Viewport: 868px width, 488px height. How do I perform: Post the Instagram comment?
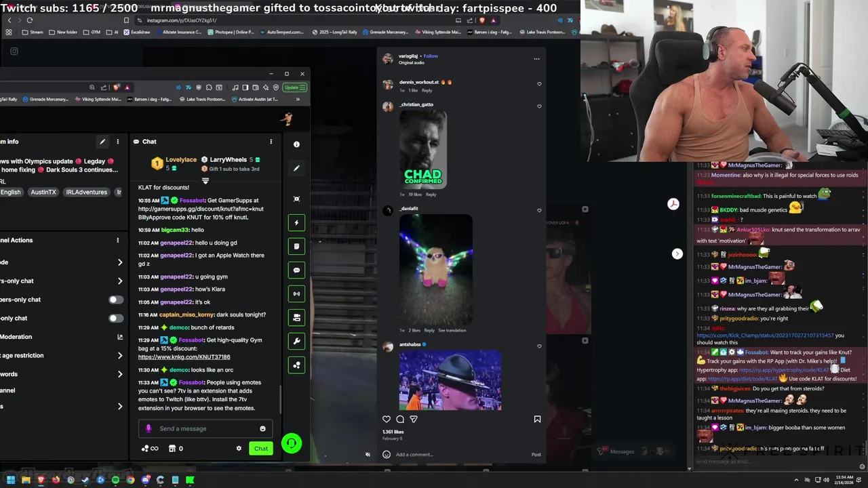(x=536, y=454)
